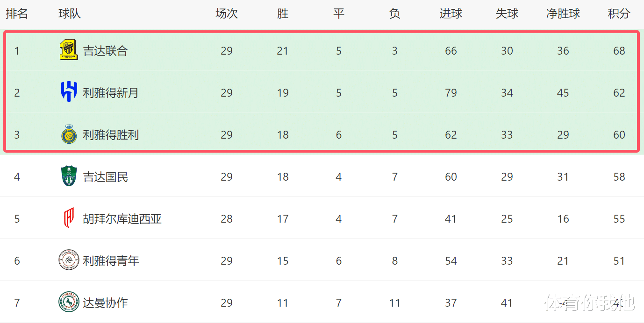Open the 胡拜尔库迪西亚 team name link
The width and height of the screenshot is (644, 323).
point(122,219)
